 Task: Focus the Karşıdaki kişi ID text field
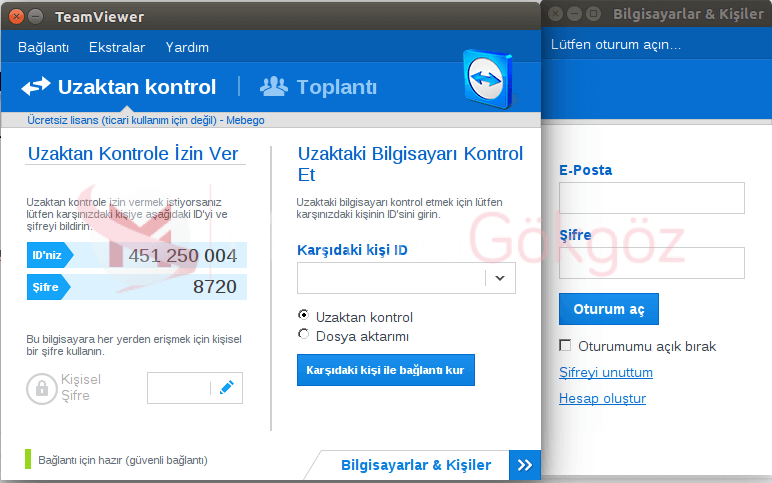pos(391,278)
